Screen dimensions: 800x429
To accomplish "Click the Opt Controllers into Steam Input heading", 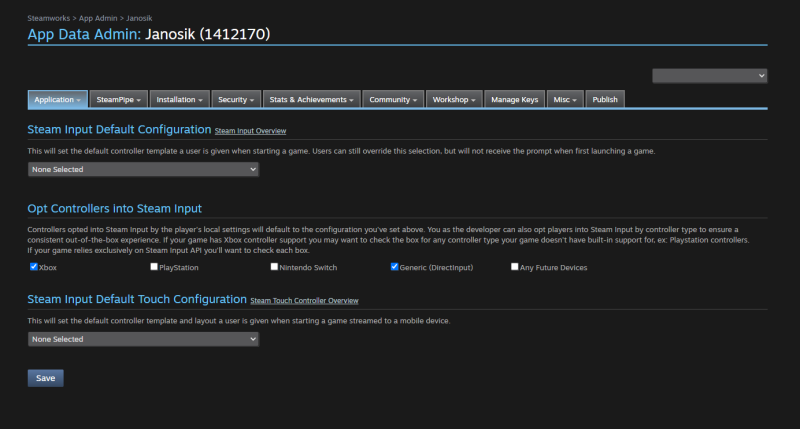I will tap(115, 209).
